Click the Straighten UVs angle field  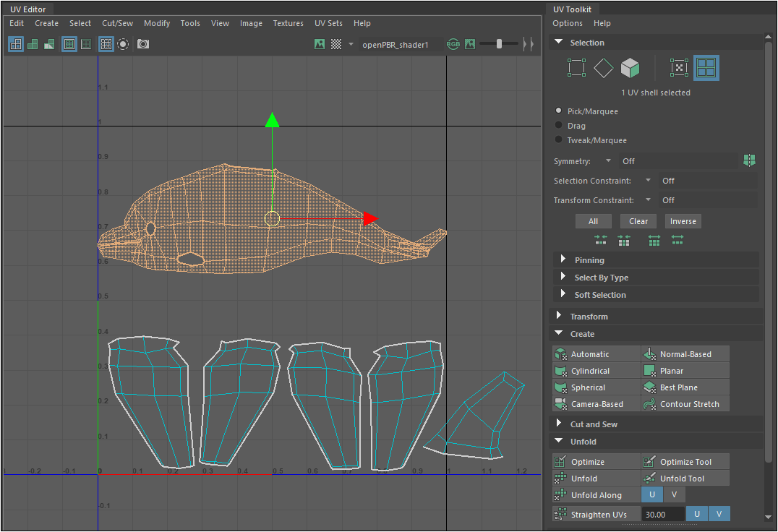pos(664,514)
